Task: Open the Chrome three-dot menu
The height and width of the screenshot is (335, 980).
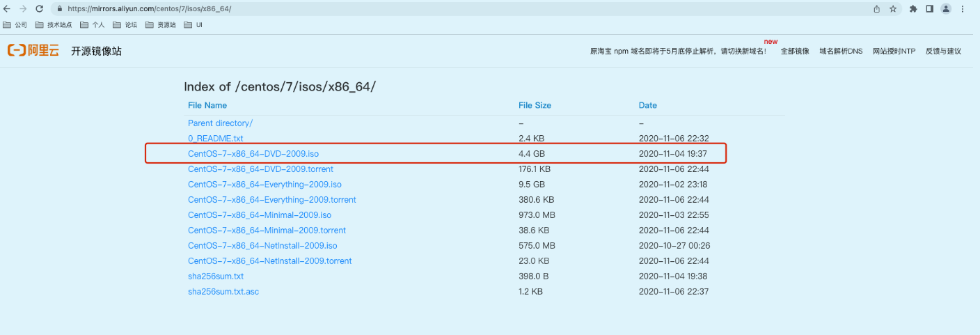Action: click(x=963, y=9)
